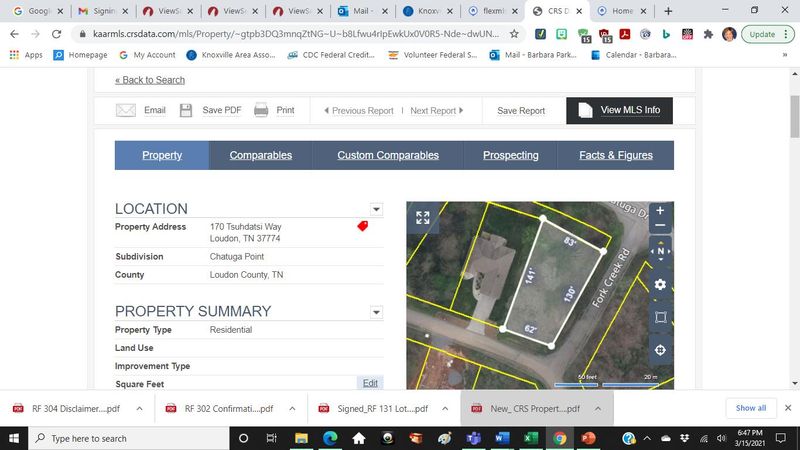Open the Adobe Acrobat extension icon
Screen dimensions: 800x450
624,34
